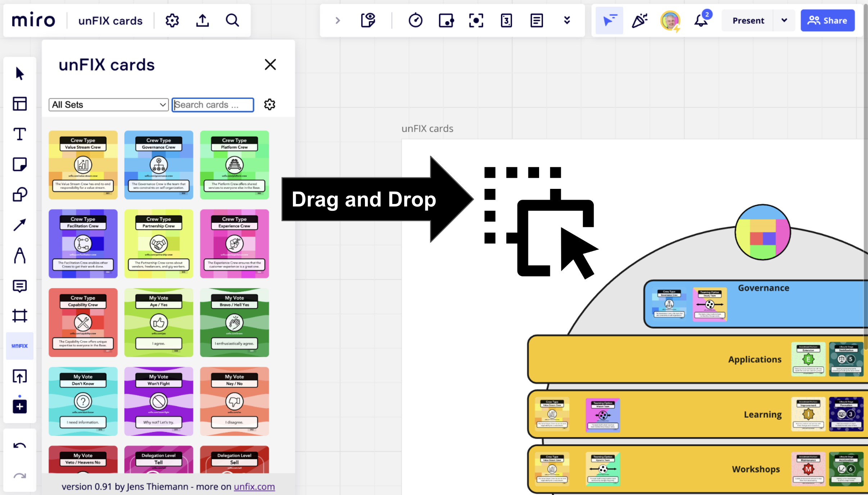Viewport: 868px width, 495px height.
Task: Export the board with upload icon
Action: (203, 21)
